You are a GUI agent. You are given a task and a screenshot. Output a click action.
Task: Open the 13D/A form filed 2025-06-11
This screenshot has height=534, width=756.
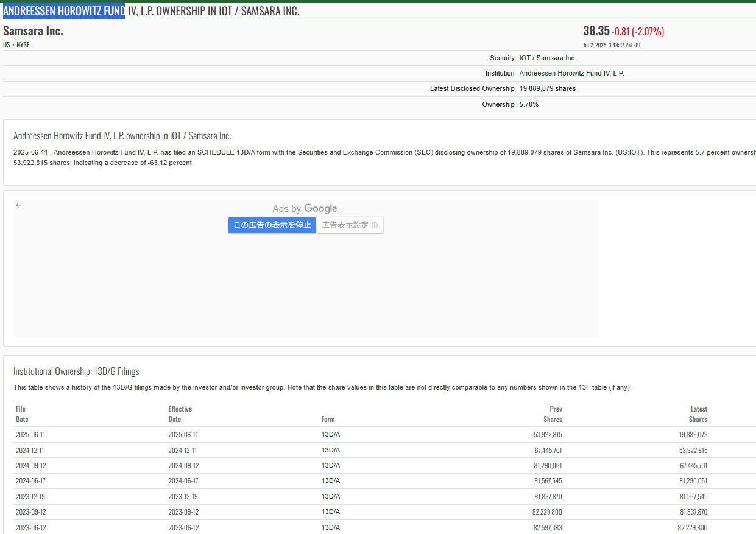(330, 435)
